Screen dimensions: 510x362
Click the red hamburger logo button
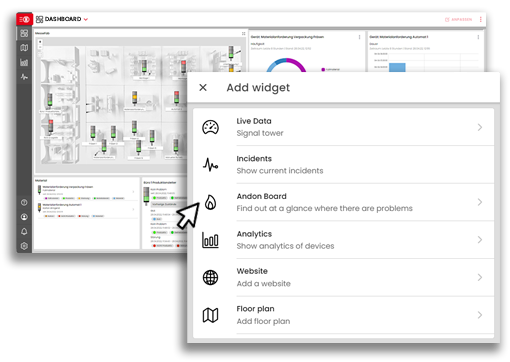coord(24,19)
